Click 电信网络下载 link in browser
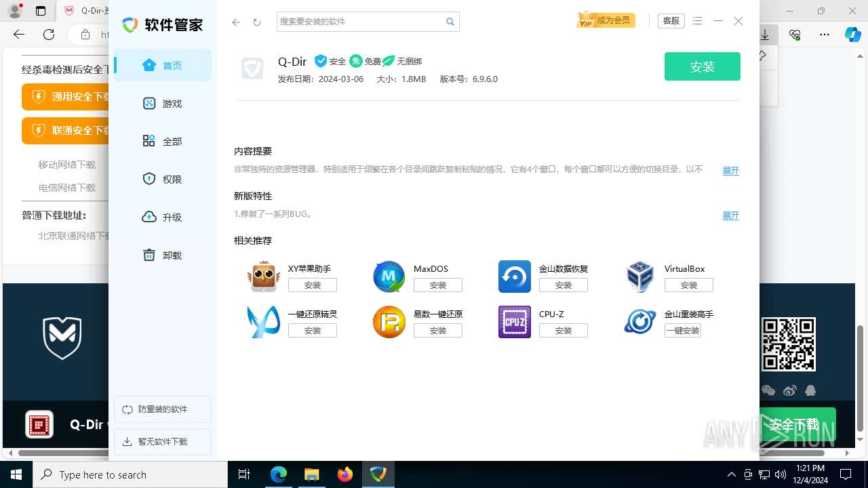868x488 pixels. point(67,188)
